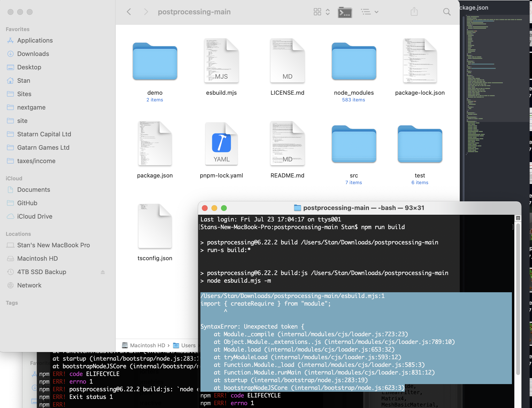Select iCloud Drive in the sidebar
Viewport: 532px width, 408px height.
35,216
